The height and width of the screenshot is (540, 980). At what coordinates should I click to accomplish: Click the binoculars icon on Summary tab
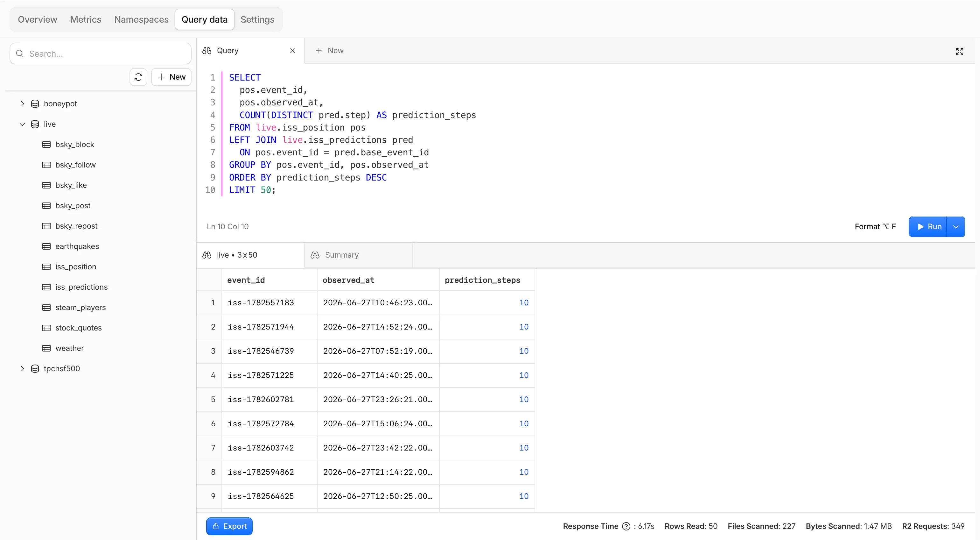pos(315,255)
